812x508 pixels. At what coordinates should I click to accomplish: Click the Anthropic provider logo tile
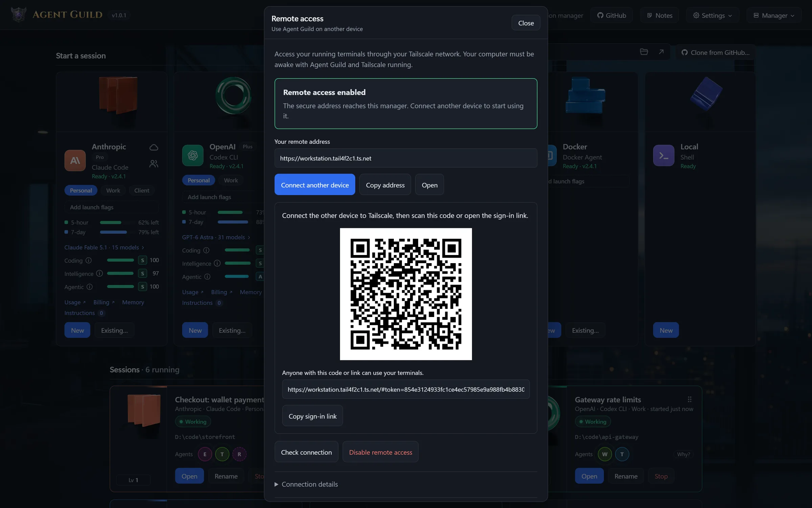[75, 161]
